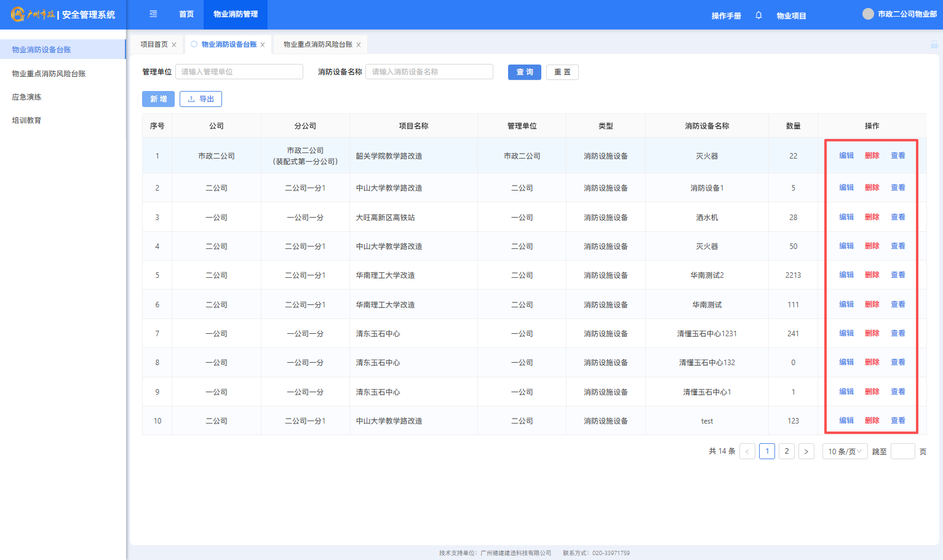This screenshot has height=560, width=943.
Task: Click the refresh icon on 物业消防设备台账 tab
Action: coord(194,44)
